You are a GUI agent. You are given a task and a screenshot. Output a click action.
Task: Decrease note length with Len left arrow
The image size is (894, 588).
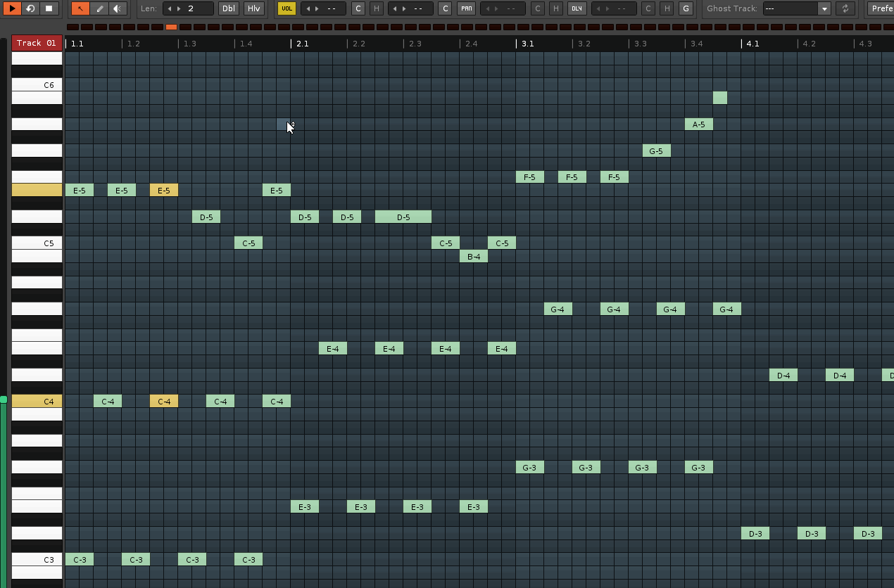click(170, 8)
